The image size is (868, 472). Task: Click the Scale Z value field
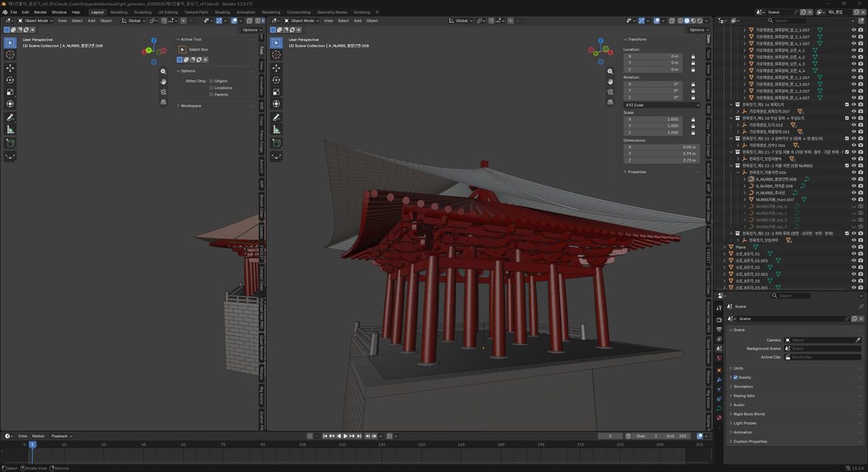(653, 133)
